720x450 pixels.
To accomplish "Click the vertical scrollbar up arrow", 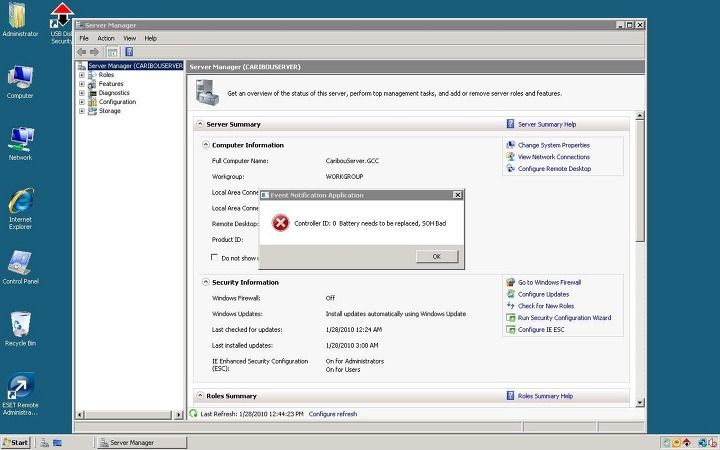I will point(640,116).
